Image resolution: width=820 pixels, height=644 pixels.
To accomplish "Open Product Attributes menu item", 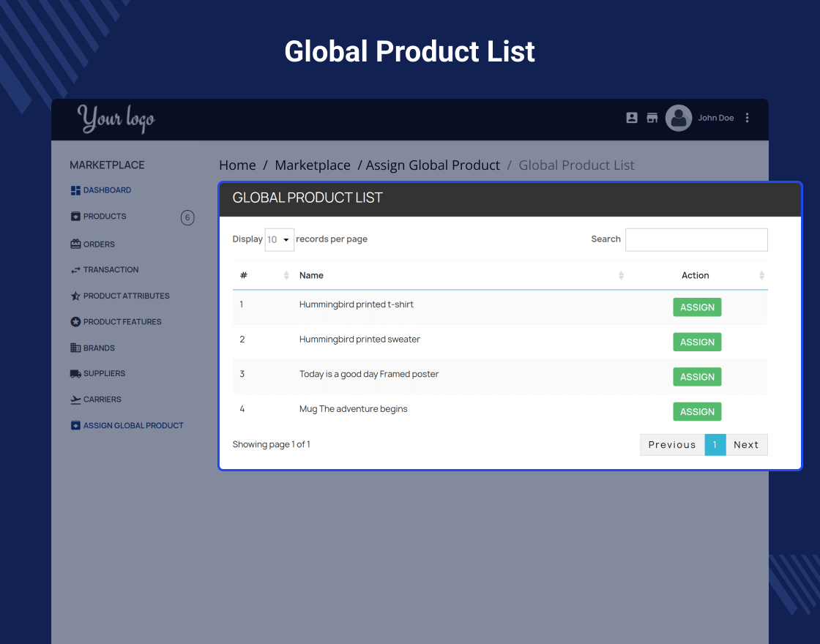I will pyautogui.click(x=127, y=296).
